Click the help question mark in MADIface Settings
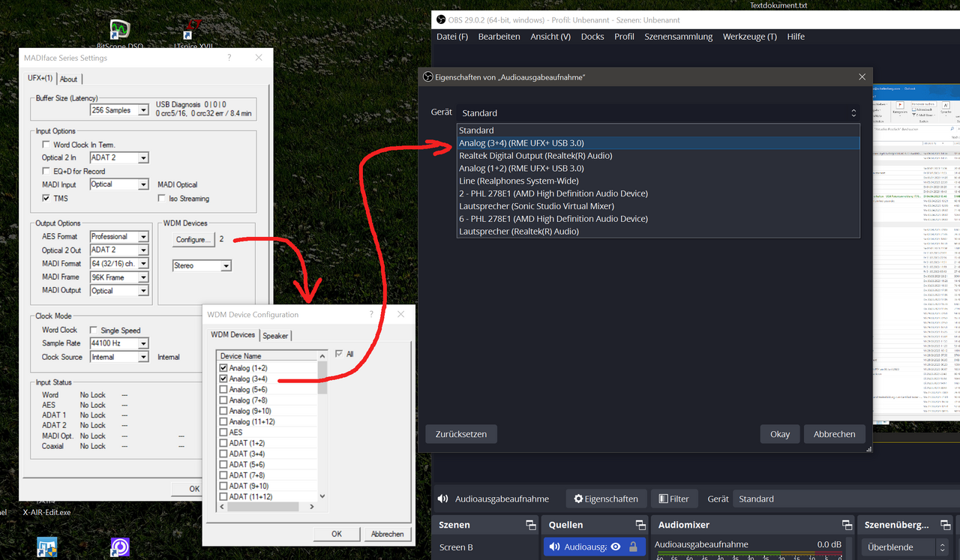 [228, 58]
